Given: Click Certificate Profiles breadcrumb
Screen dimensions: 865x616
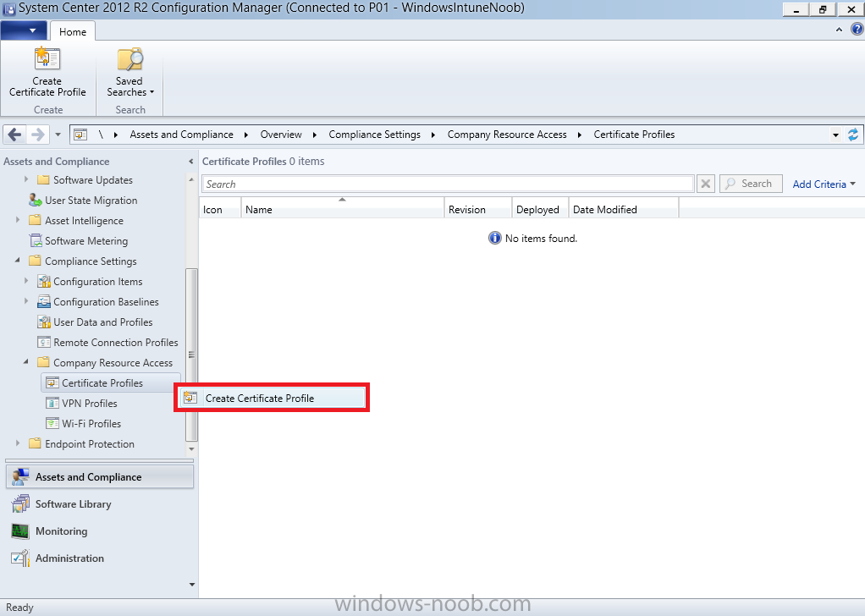Looking at the screenshot, I should (x=634, y=135).
